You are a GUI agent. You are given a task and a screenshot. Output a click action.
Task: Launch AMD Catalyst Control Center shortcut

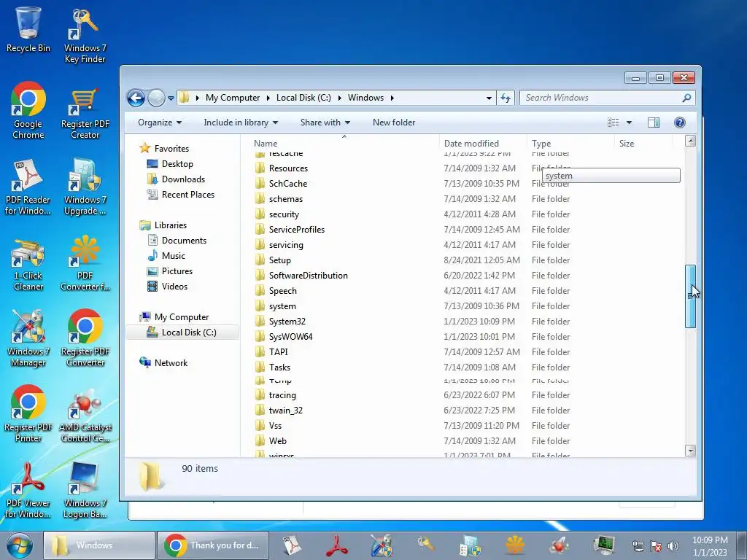85,415
